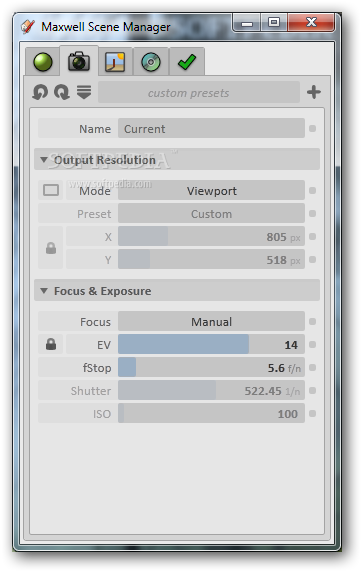The height and width of the screenshot is (572, 362).
Task: Click the undo arrow icon
Action: pyautogui.click(x=40, y=92)
